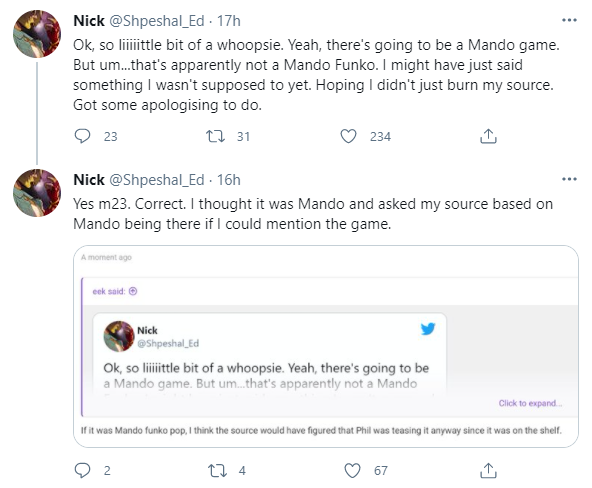
Task: Like the second tweet with 67 likes
Action: click(352, 470)
